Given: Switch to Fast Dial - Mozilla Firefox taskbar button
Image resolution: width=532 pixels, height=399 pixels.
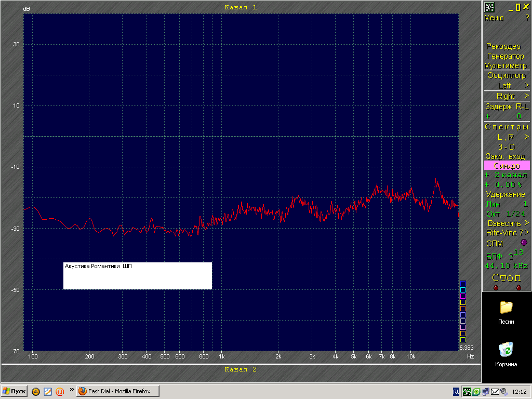Looking at the screenshot, I should click(118, 392).
